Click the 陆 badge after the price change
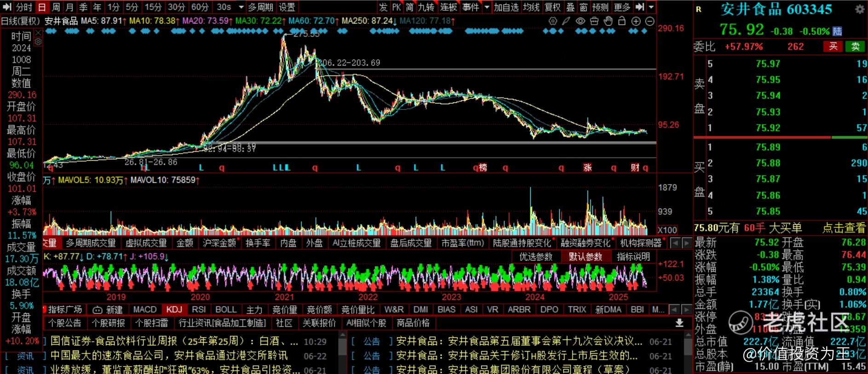Viewport: 868px width, 374px height. pyautogui.click(x=837, y=31)
